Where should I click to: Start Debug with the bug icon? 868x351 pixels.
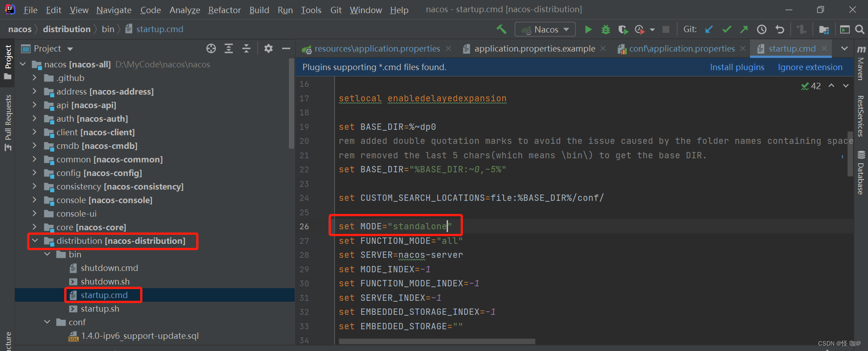tap(606, 29)
